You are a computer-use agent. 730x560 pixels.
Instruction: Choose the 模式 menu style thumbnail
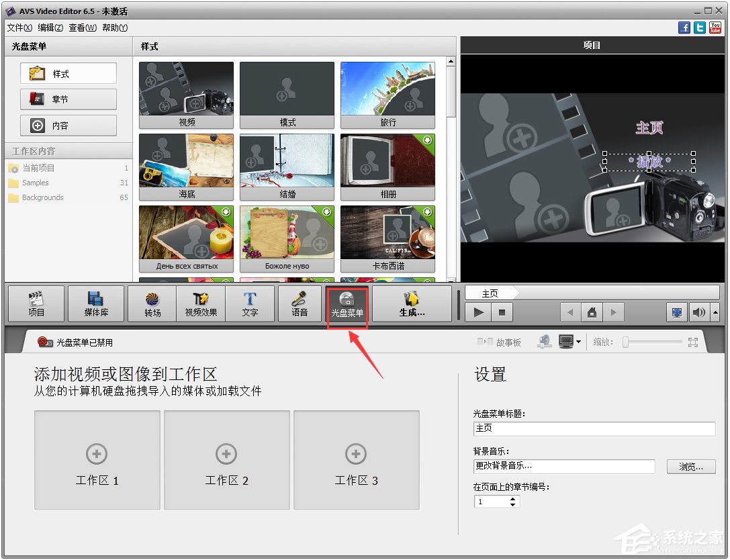[287, 95]
